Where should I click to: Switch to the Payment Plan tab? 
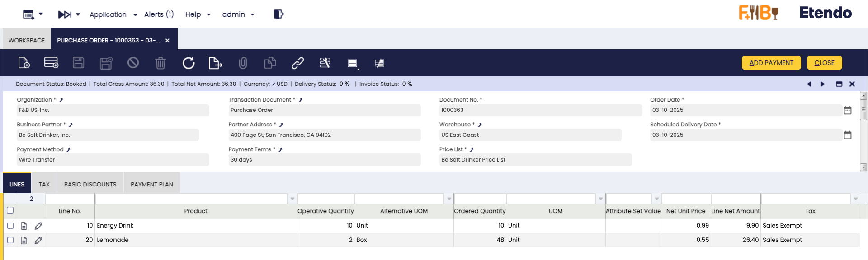(x=151, y=184)
